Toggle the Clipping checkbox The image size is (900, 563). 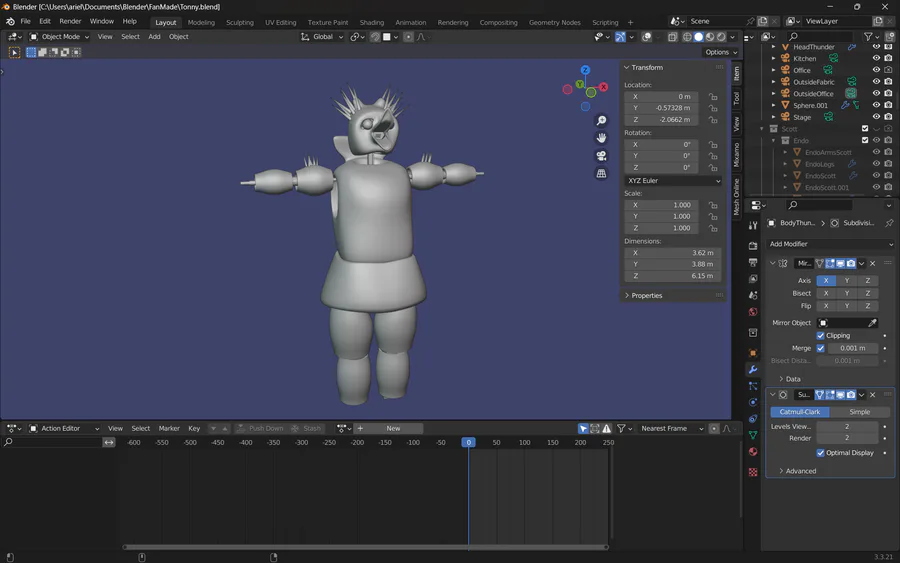point(820,336)
